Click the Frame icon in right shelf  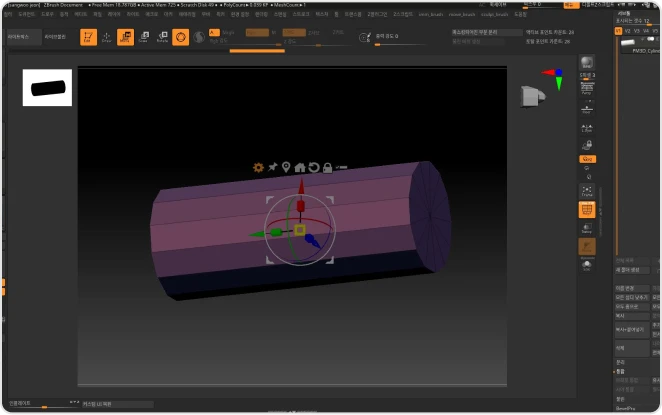587,191
